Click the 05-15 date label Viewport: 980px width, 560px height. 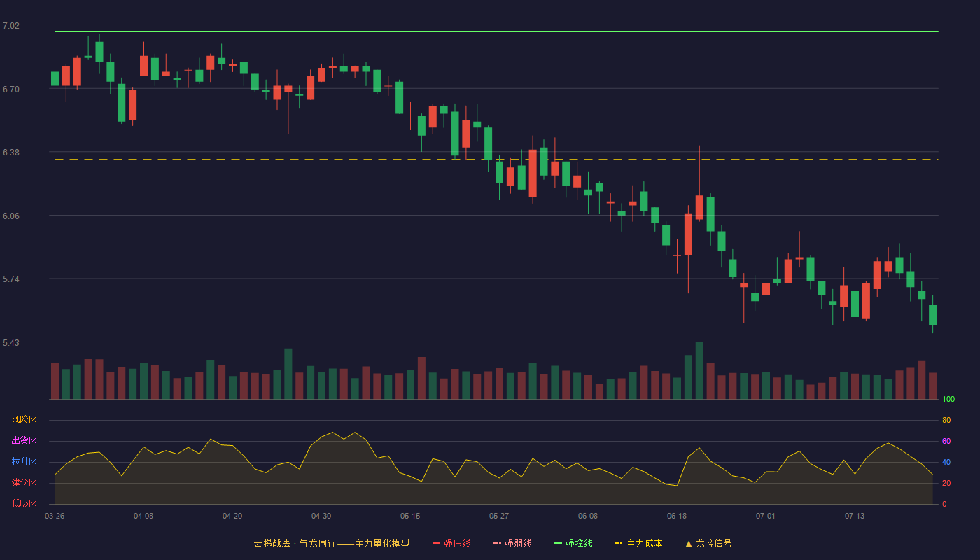410,516
